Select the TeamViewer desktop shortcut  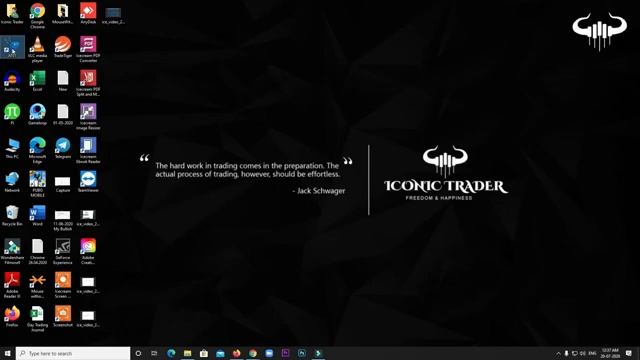(x=88, y=182)
